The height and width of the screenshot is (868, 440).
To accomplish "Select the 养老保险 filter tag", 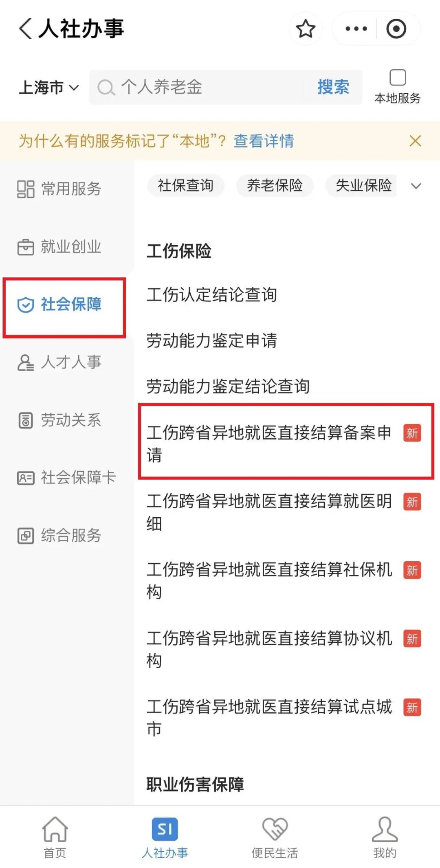I will (275, 186).
